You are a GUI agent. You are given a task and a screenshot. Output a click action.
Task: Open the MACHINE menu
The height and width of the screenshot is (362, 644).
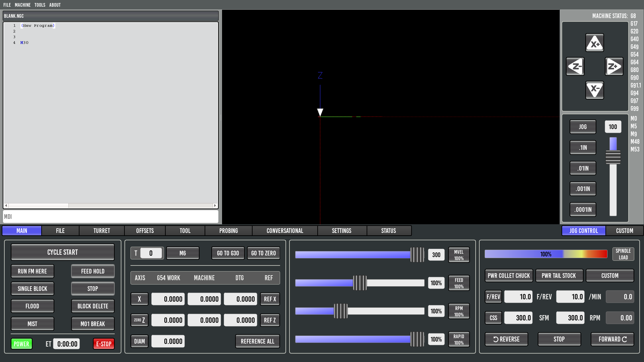pos(22,5)
